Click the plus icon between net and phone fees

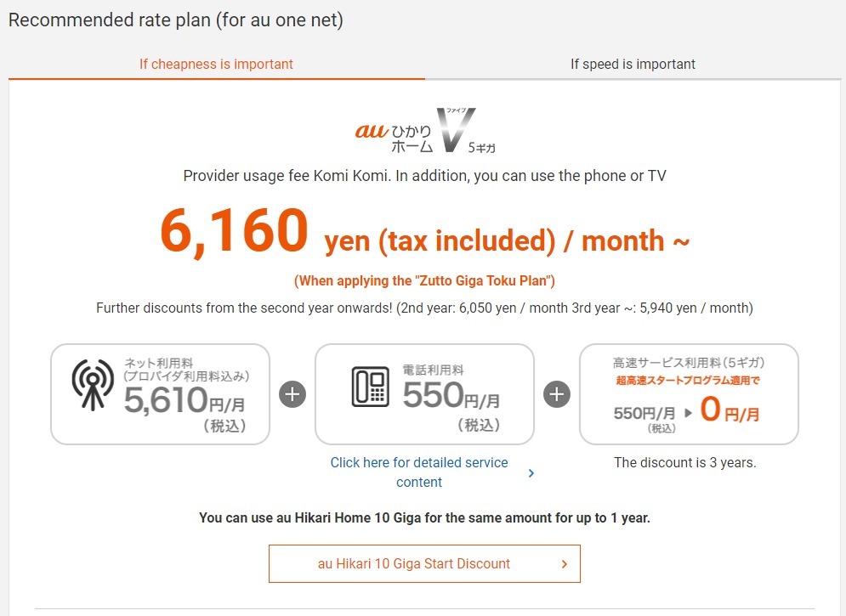(292, 393)
